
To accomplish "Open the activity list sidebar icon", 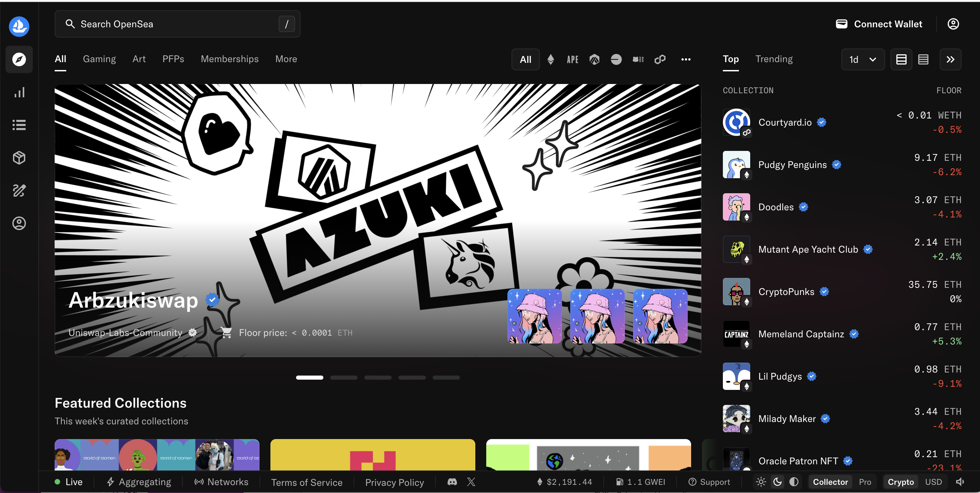I will [x=19, y=125].
